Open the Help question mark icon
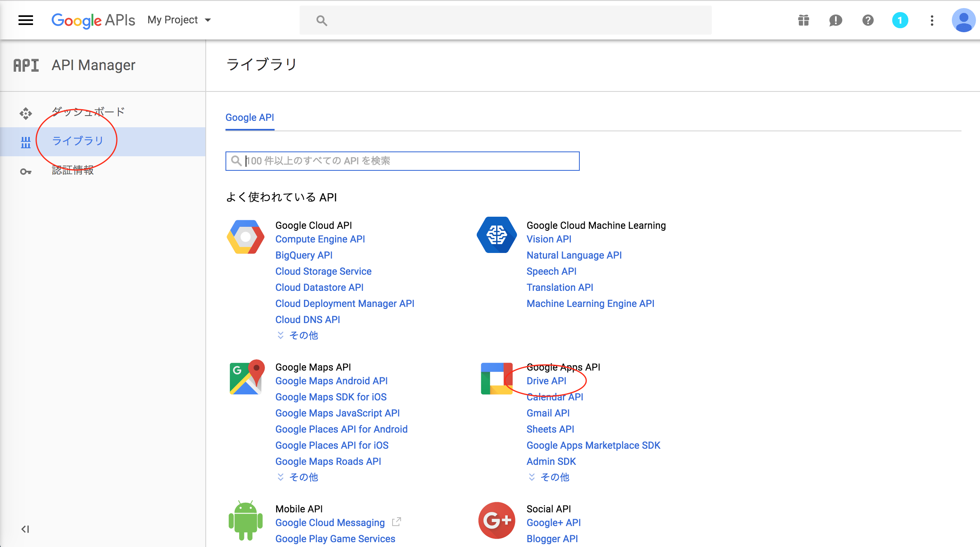The height and width of the screenshot is (547, 980). (868, 20)
